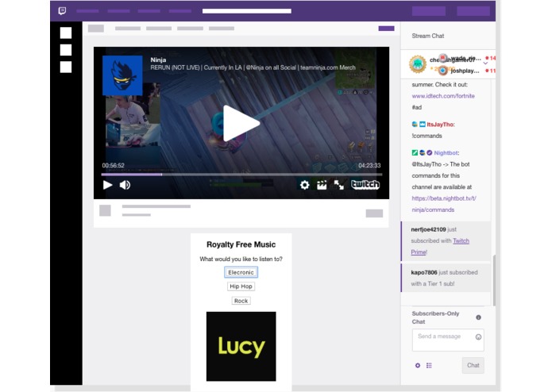Viewport: 552px width, 392px height.
Task: Click the Ninja channel name in the video overlay
Action: (158, 60)
